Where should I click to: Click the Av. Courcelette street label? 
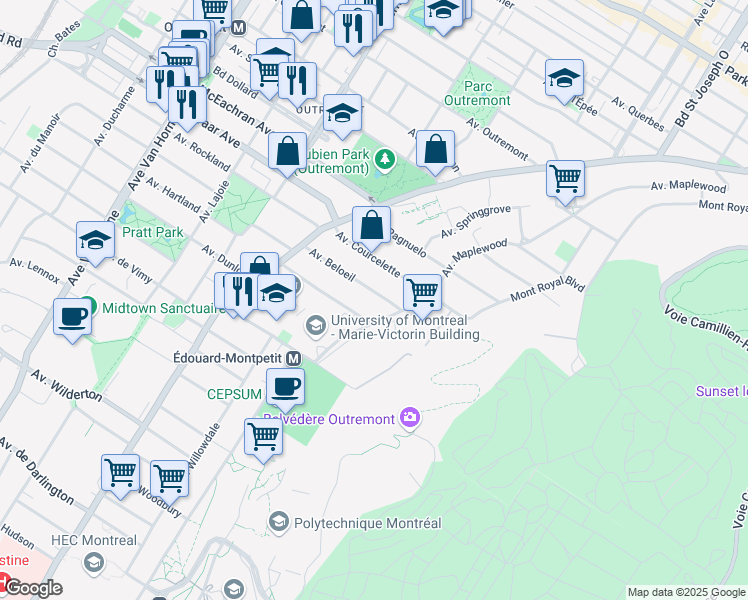click(368, 255)
